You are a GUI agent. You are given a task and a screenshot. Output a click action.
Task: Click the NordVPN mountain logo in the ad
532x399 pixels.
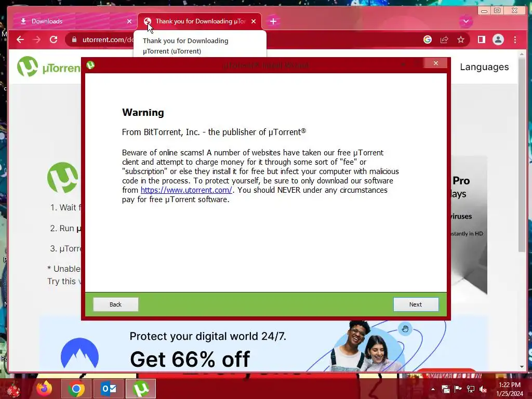[x=79, y=353]
